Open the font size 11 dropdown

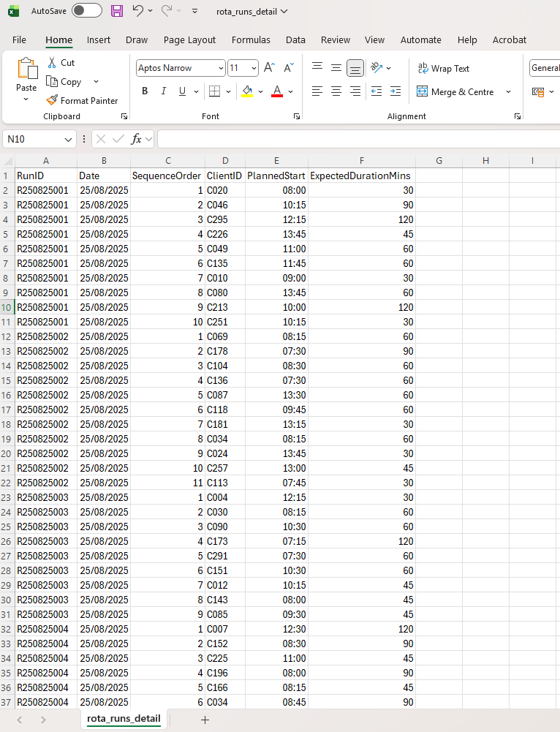pyautogui.click(x=254, y=68)
